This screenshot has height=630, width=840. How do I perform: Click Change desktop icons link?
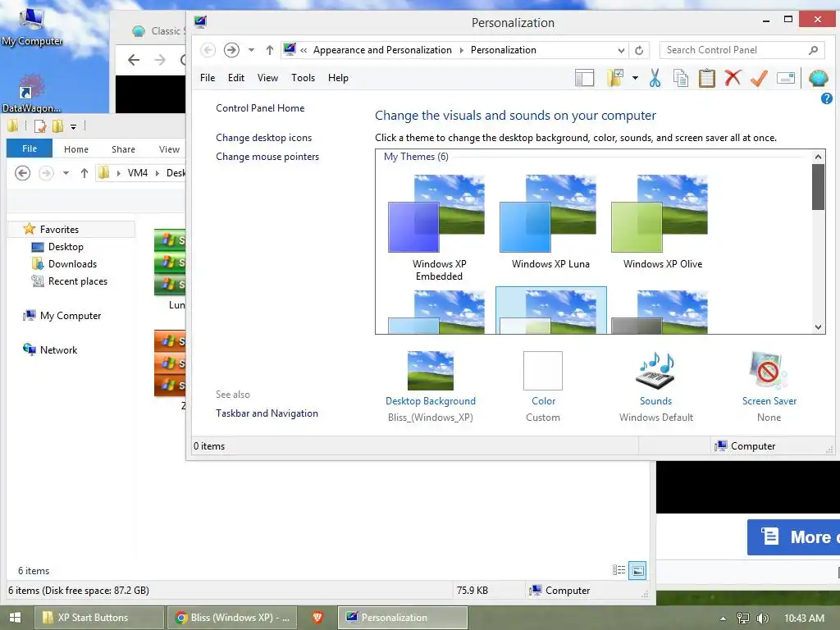coord(263,138)
